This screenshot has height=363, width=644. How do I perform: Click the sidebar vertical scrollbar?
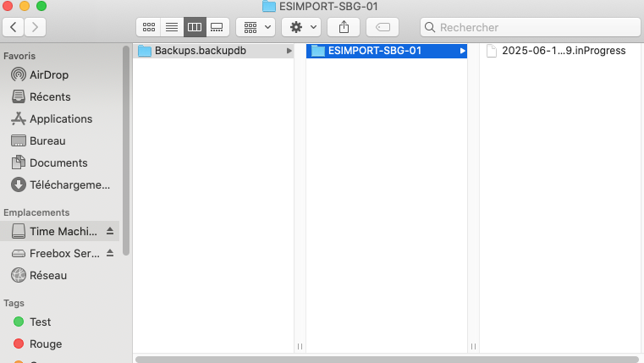[126, 151]
